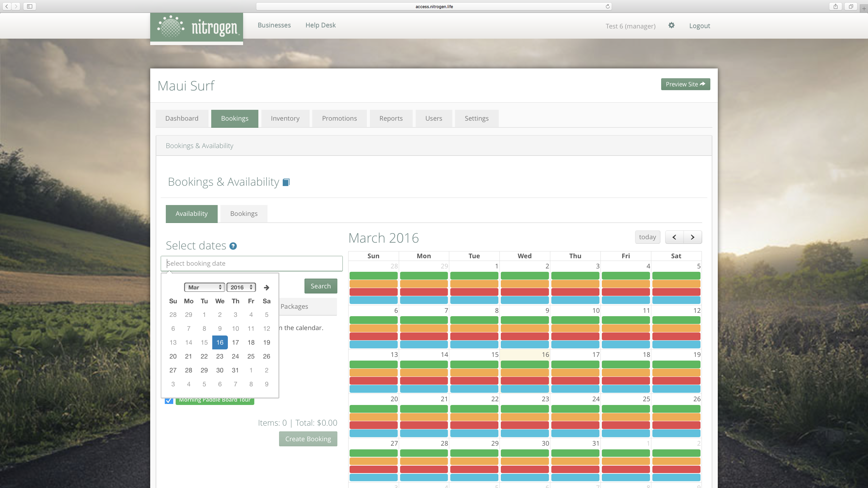This screenshot has height=488, width=868.
Task: Click the calendar previous month chevron
Action: pyautogui.click(x=674, y=237)
